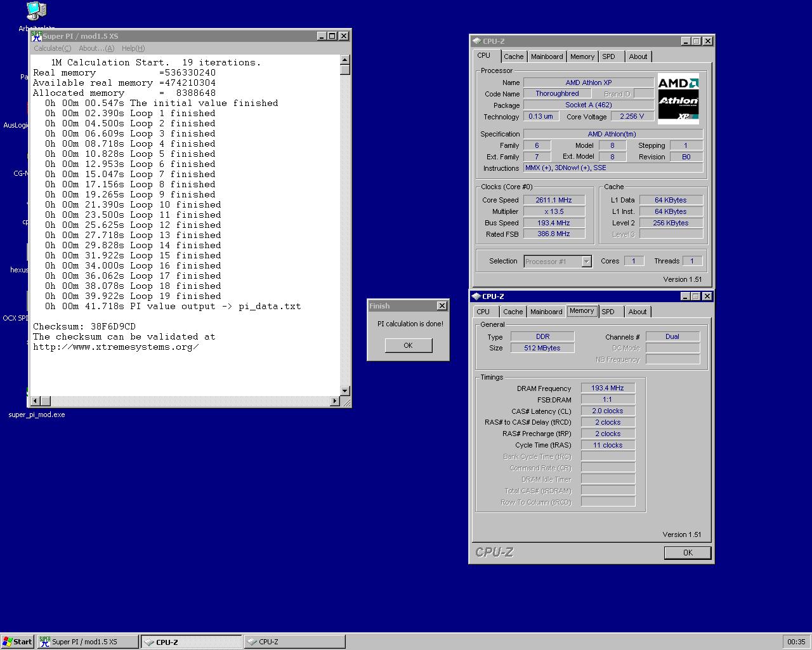Viewport: 812px width, 650px height.
Task: Click the Instructions field MMX, 3DNow!, SSE
Action: click(613, 168)
